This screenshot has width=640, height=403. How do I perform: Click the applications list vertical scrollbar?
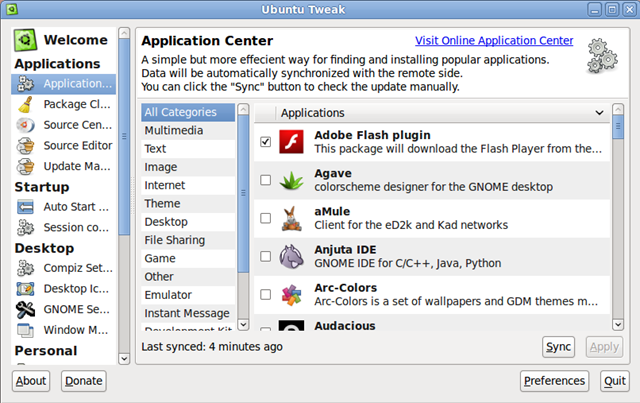pos(618,217)
